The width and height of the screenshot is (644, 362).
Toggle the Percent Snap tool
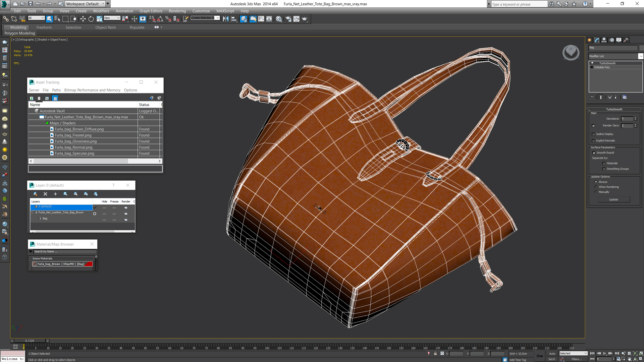click(168, 19)
